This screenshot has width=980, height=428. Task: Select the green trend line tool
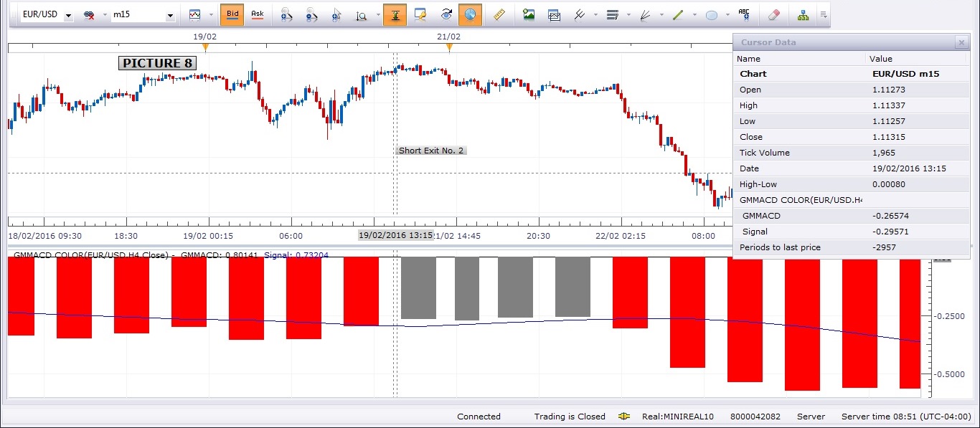(x=678, y=14)
